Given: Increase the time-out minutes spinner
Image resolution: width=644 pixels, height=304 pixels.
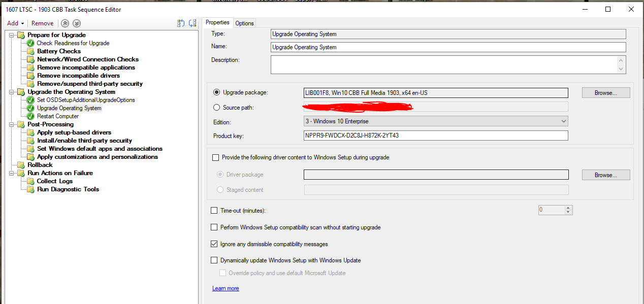Looking at the screenshot, I should [x=568, y=208].
